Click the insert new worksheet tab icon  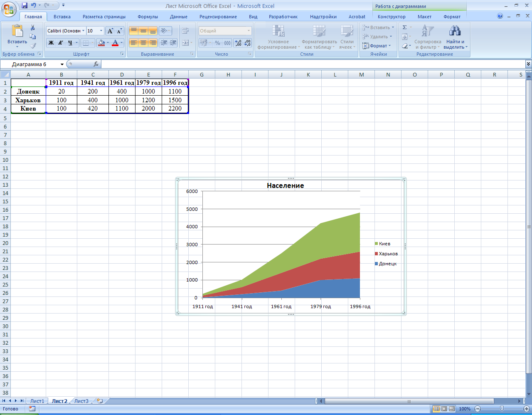coord(100,401)
